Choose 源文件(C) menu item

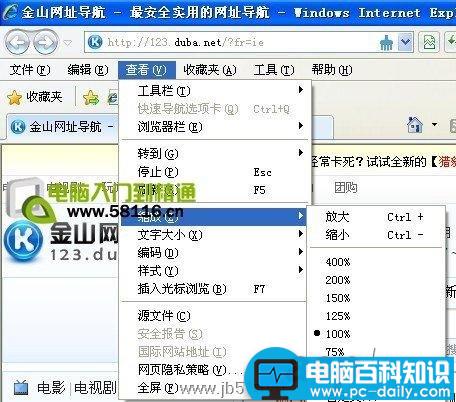pyautogui.click(x=214, y=315)
